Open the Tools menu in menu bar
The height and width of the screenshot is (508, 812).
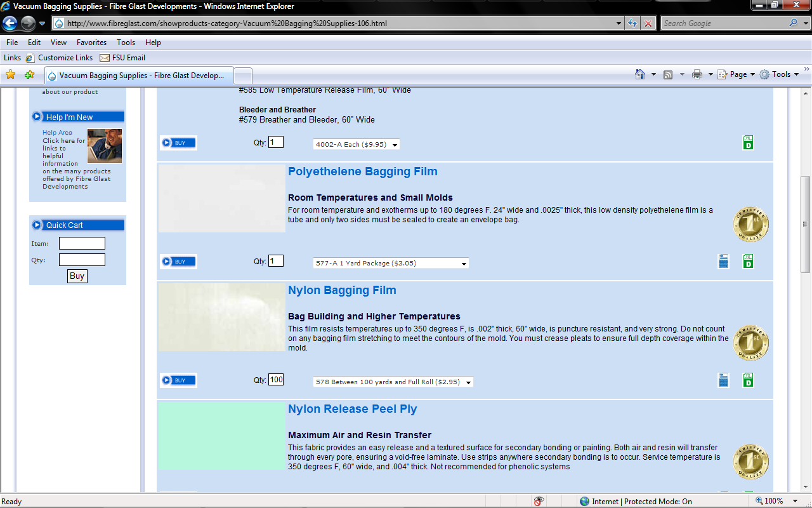coord(126,43)
